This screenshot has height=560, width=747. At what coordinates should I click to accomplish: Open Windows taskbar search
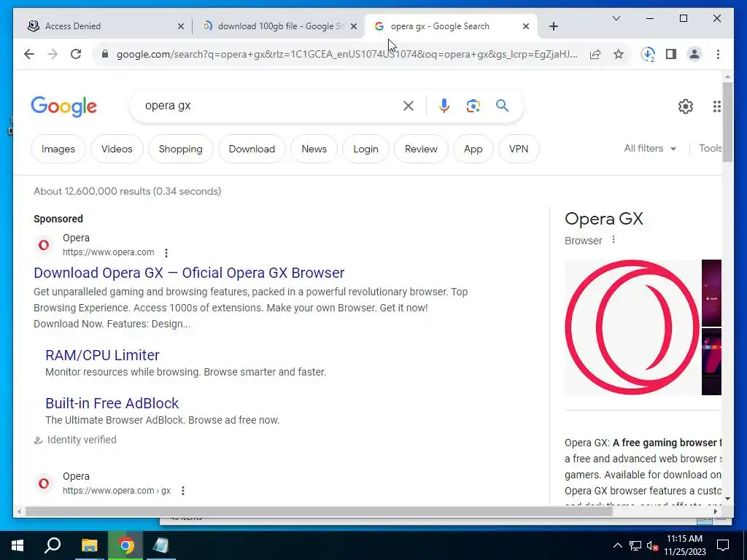point(53,545)
